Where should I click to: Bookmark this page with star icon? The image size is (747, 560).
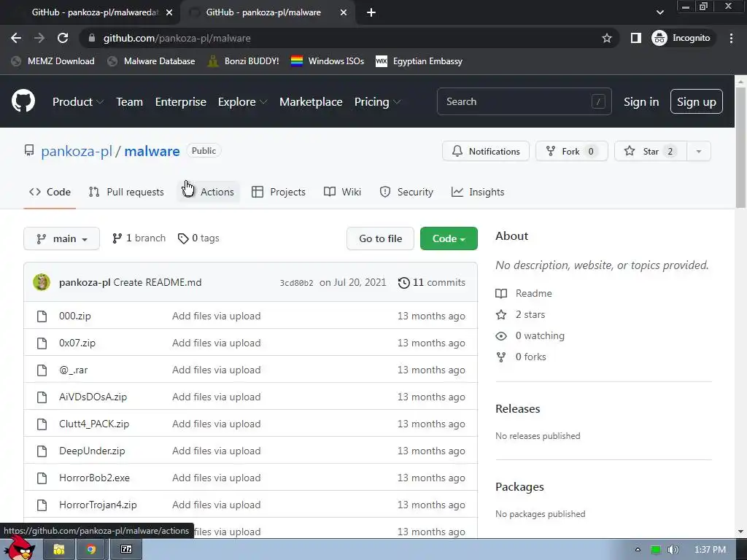(x=606, y=38)
